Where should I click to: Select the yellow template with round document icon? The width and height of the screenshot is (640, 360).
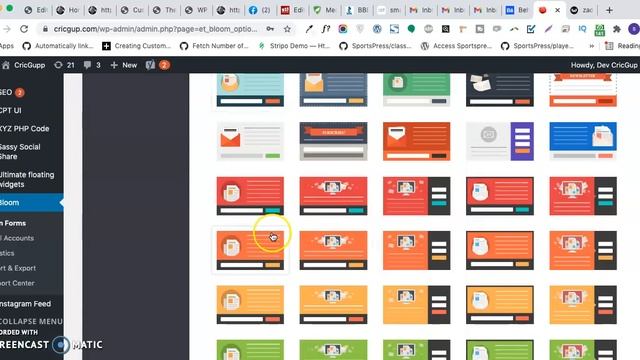(250, 305)
